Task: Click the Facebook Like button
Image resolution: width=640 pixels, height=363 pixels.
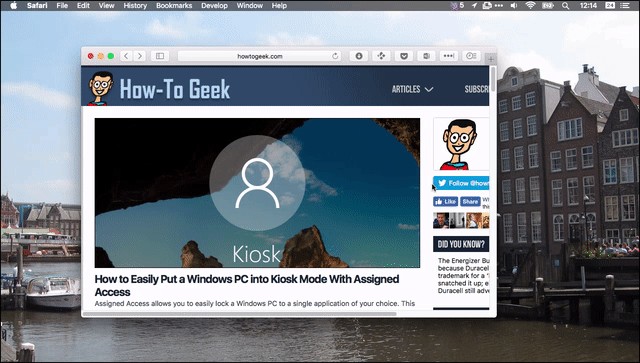Action: (x=446, y=201)
